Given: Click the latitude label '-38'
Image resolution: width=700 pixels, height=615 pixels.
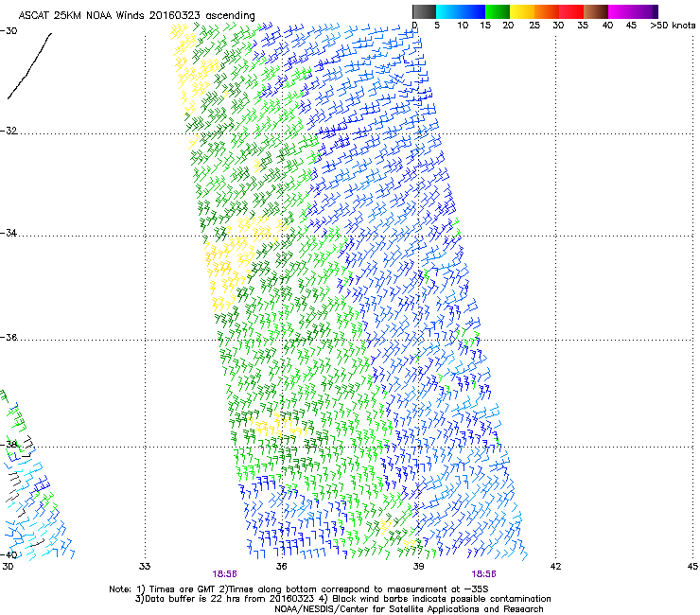Looking at the screenshot, I should pyautogui.click(x=9, y=445).
